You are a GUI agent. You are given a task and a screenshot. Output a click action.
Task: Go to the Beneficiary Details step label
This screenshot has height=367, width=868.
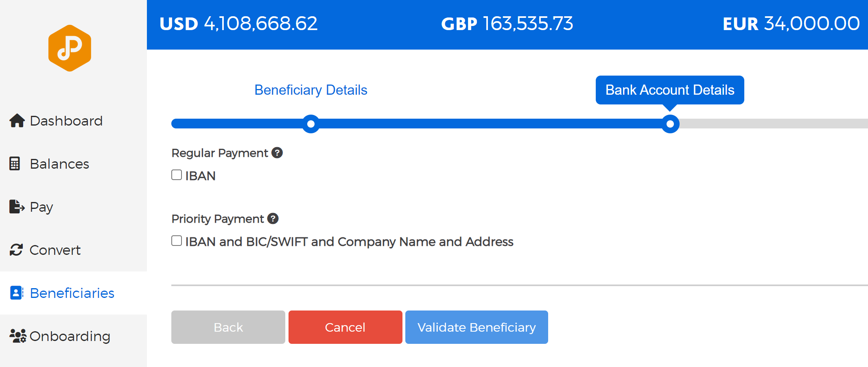point(311,90)
